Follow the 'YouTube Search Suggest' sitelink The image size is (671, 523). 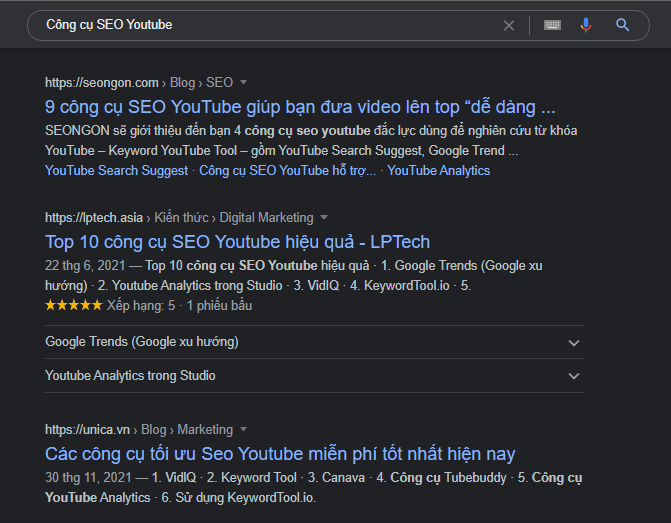[116, 170]
